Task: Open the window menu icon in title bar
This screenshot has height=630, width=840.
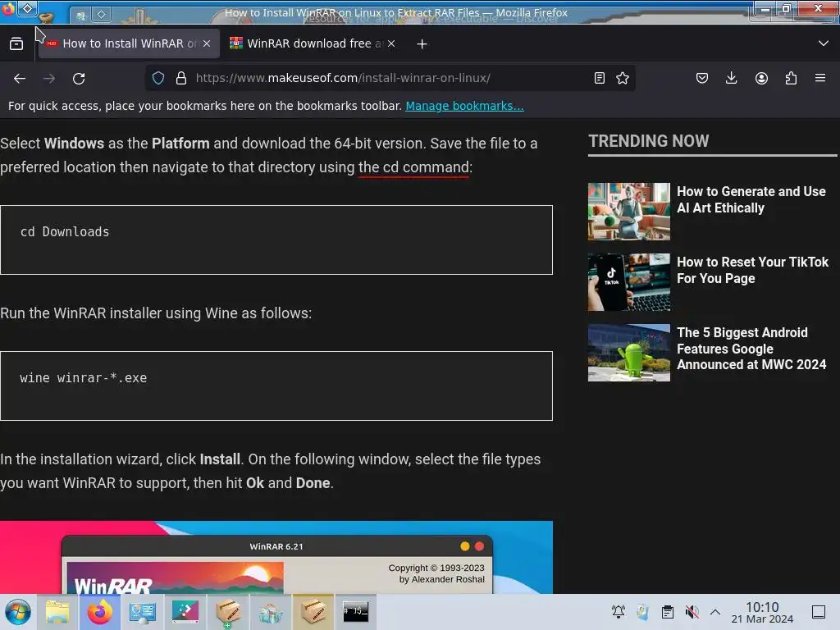Action: 9,9
